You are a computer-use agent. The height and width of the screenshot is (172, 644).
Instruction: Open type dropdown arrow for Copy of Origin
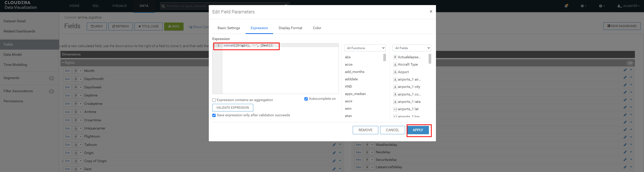click(x=81, y=161)
